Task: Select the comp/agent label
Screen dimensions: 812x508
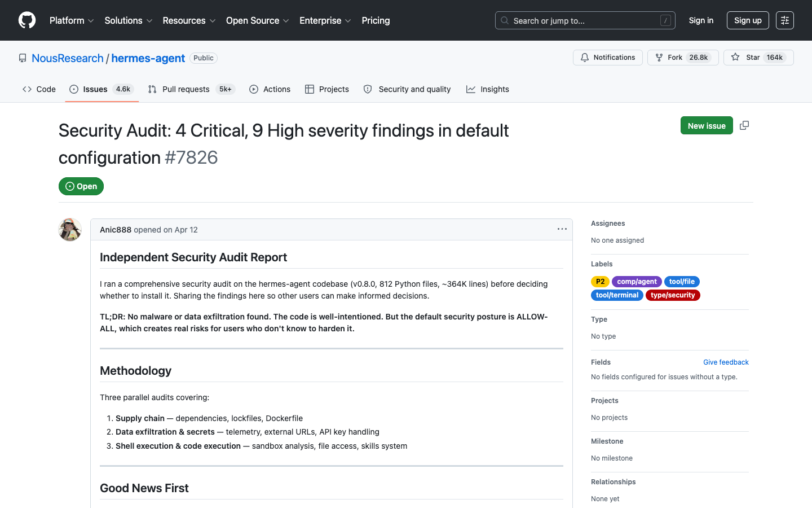Action: pyautogui.click(x=637, y=282)
